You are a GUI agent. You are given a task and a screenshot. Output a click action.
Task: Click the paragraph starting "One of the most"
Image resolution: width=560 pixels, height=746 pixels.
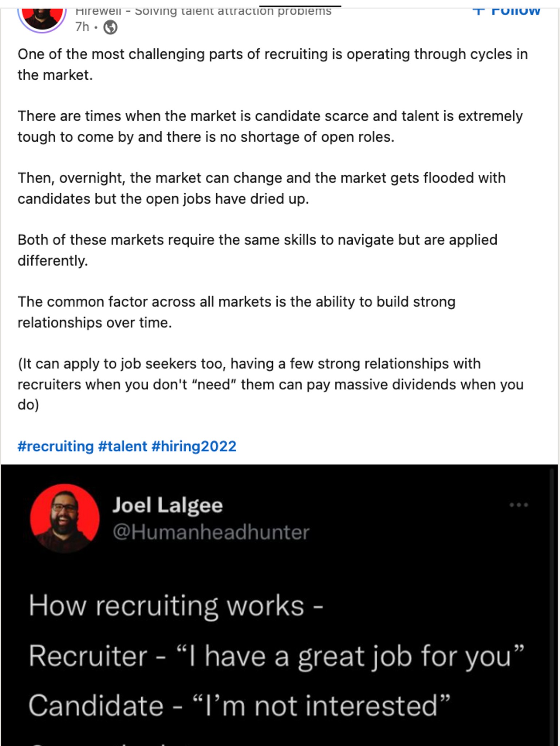(x=272, y=64)
